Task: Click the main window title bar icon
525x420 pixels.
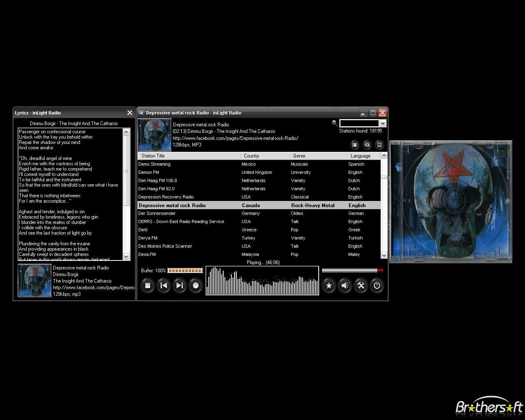Action: pos(142,113)
